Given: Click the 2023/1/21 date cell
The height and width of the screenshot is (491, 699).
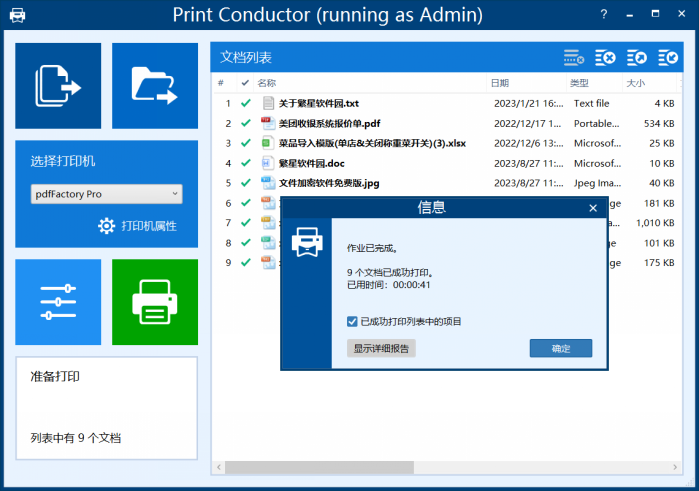Looking at the screenshot, I should tap(529, 103).
